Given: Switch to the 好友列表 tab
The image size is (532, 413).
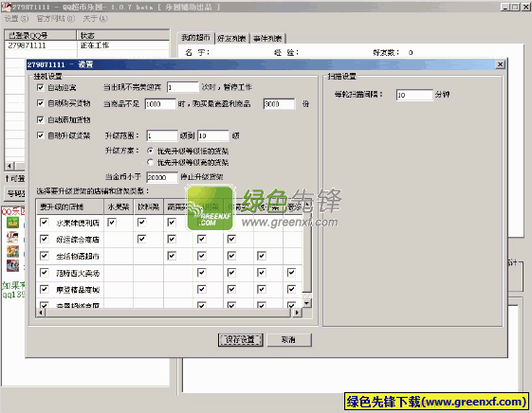Looking at the screenshot, I should pyautogui.click(x=231, y=38).
